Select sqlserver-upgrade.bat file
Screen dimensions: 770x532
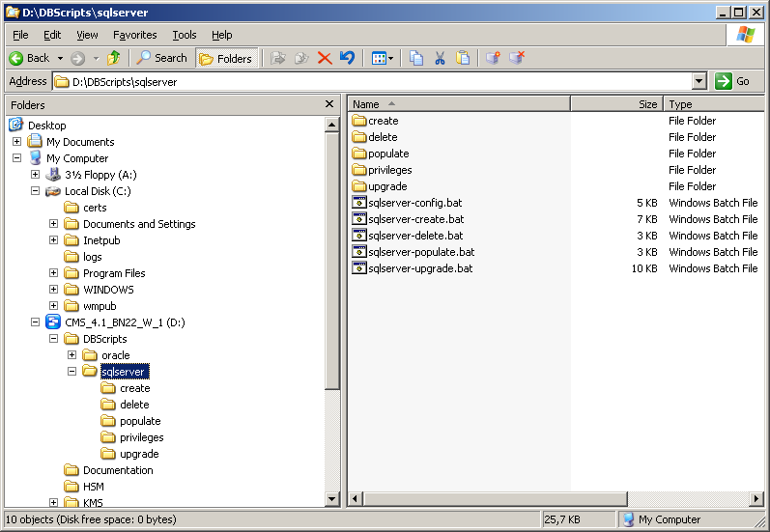[x=420, y=268]
